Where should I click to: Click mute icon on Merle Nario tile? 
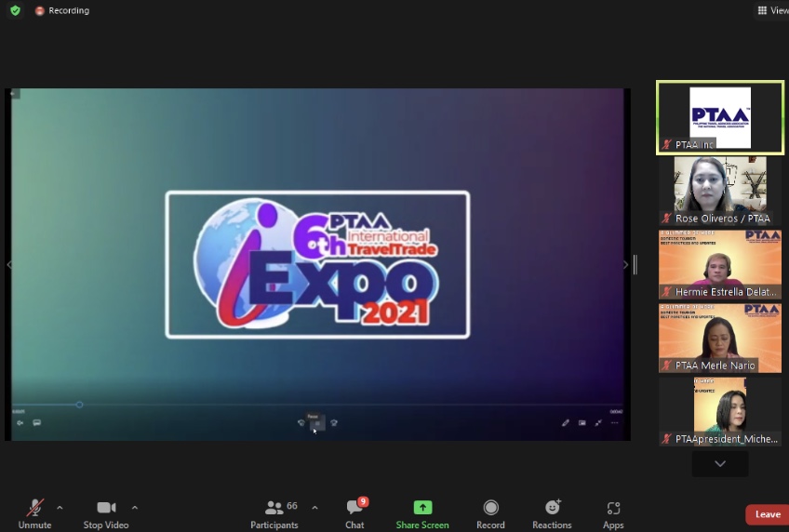[667, 366]
